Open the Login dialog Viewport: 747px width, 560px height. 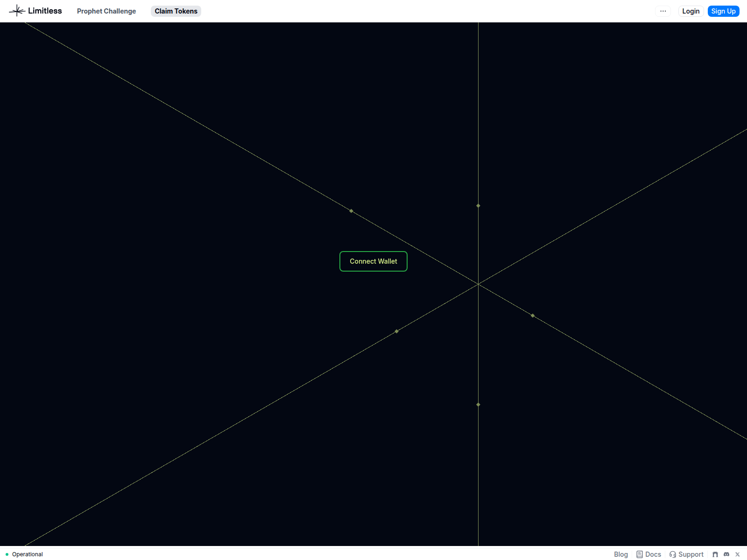click(691, 11)
